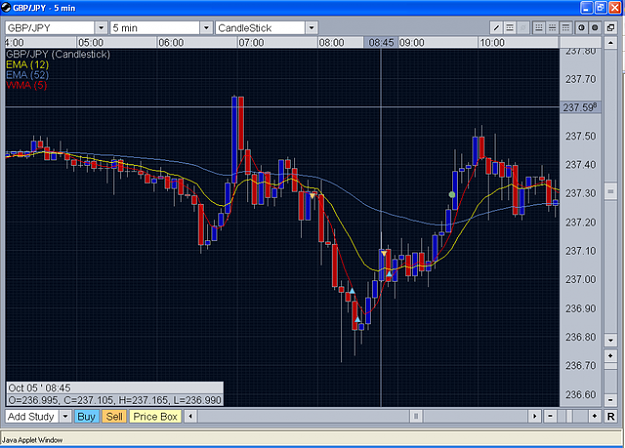
Task: Choose grid layout icon with thick middle bar
Action: [552, 28]
